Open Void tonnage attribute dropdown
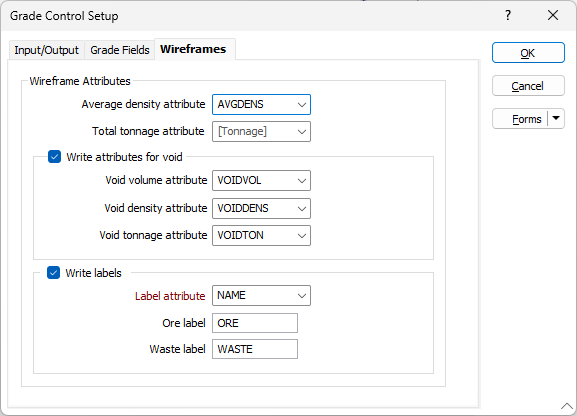This screenshot has width=577, height=416. (x=261, y=235)
